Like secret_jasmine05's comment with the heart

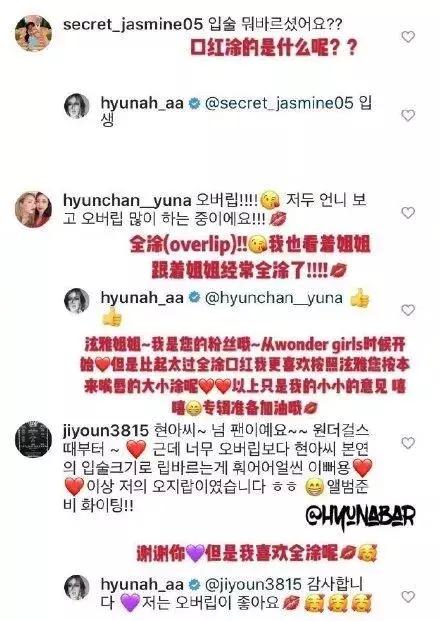pyautogui.click(x=408, y=37)
